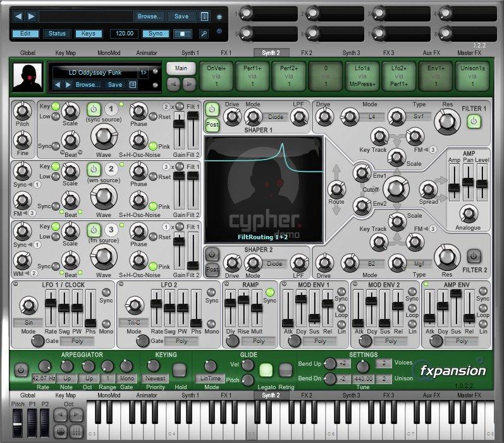Open the Master FX tab at top
This screenshot has width=504, height=443.
469,53
